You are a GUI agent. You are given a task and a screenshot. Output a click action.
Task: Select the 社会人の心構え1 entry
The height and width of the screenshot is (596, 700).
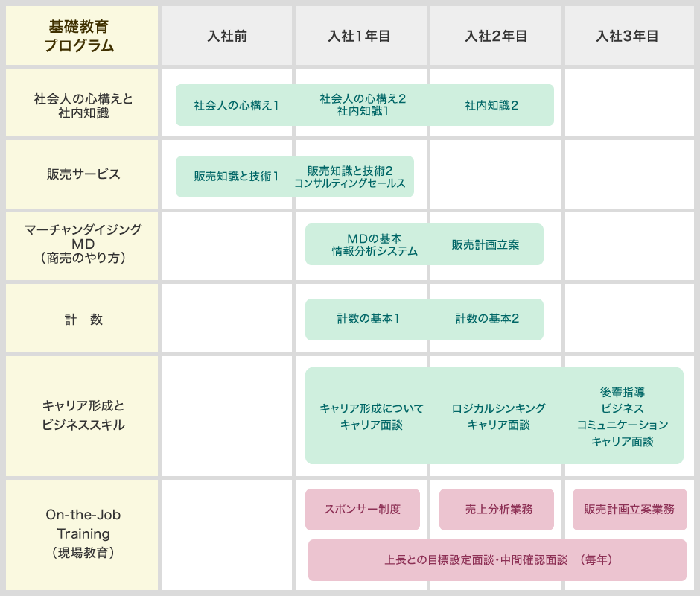click(x=236, y=105)
